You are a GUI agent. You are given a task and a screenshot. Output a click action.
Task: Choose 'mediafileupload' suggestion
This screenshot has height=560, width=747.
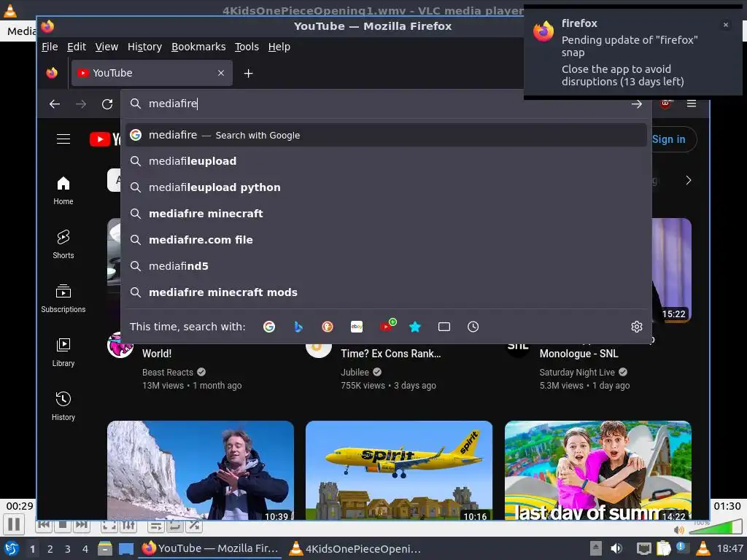point(386,161)
